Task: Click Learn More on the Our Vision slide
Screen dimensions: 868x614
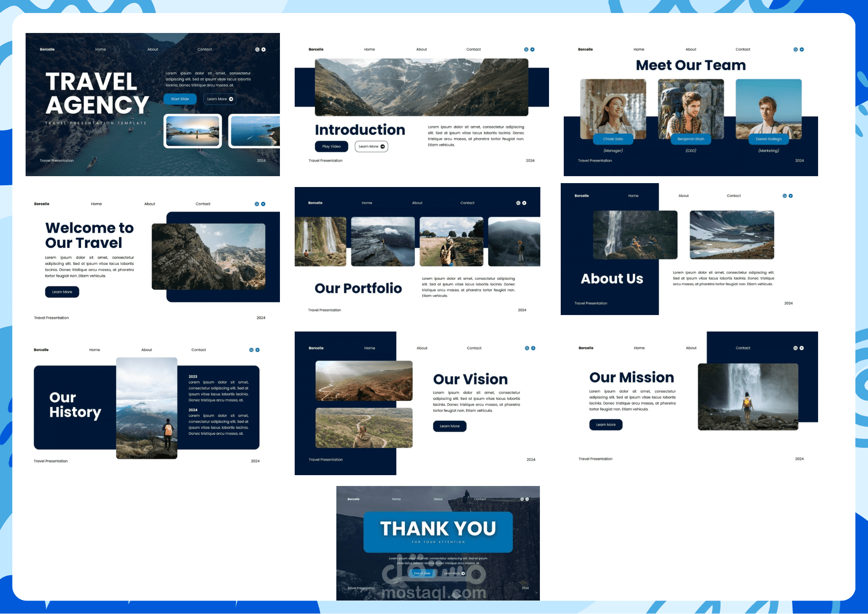Action: coord(450,426)
